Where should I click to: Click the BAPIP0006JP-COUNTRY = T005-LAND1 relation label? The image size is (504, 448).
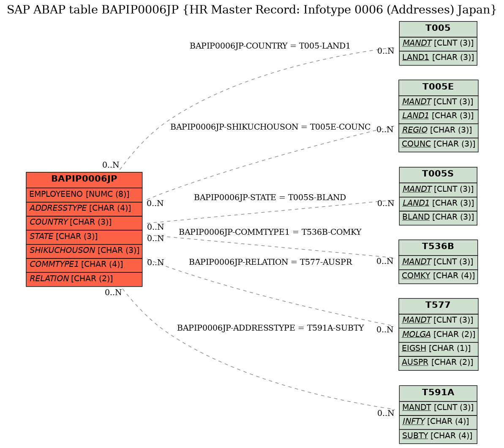[x=270, y=46]
